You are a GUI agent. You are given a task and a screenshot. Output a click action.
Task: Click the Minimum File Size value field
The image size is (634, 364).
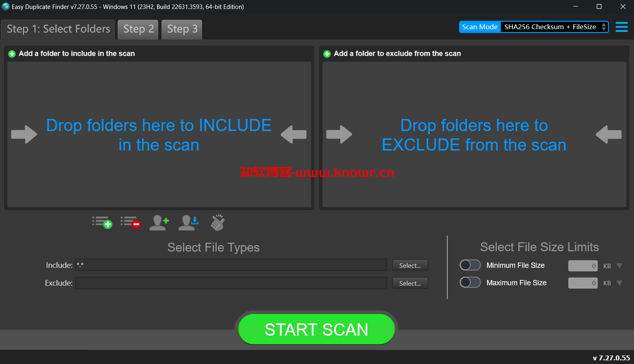pos(583,266)
